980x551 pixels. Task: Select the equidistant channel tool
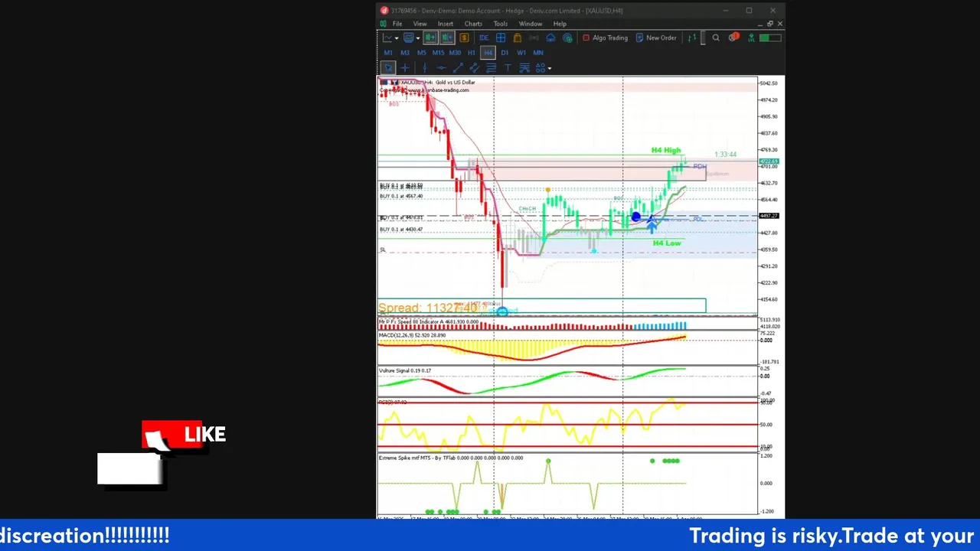pyautogui.click(x=475, y=67)
